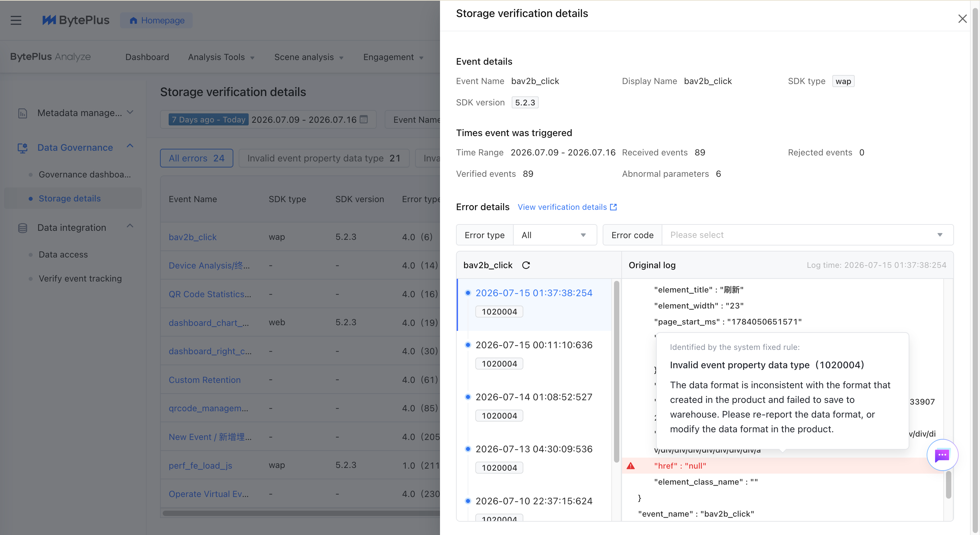This screenshot has height=535, width=980.
Task: Open the perf_fe_load_js event link
Action: coord(200,465)
